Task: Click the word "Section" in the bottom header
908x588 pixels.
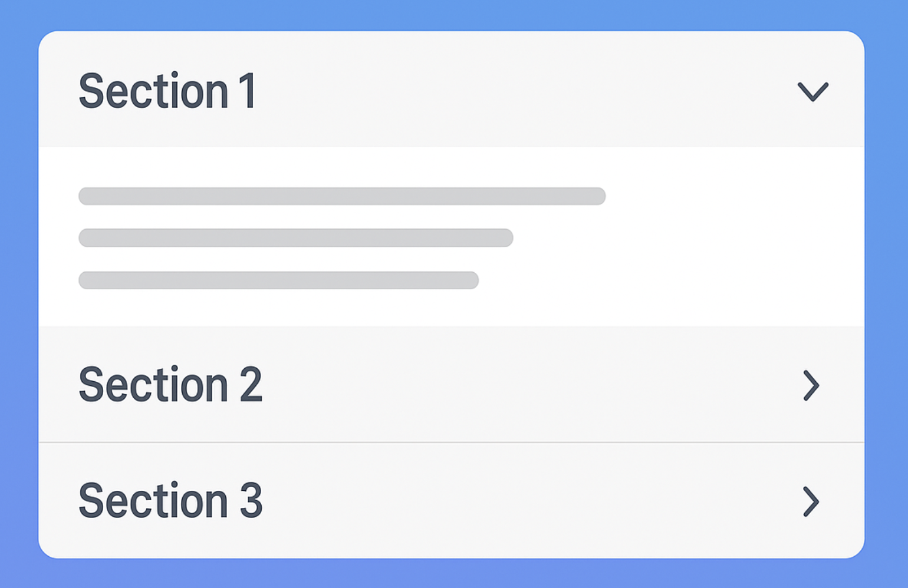Action: tap(153, 501)
